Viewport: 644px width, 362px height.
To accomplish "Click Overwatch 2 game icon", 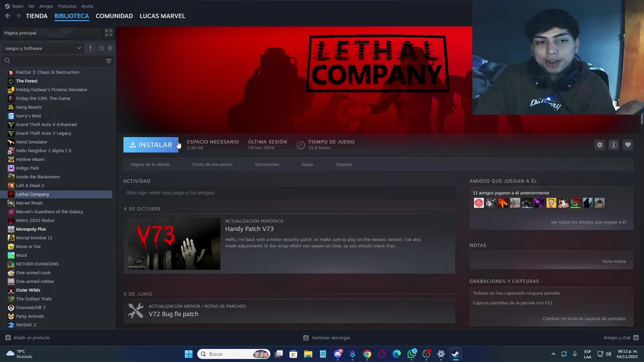I will click(x=11, y=307).
